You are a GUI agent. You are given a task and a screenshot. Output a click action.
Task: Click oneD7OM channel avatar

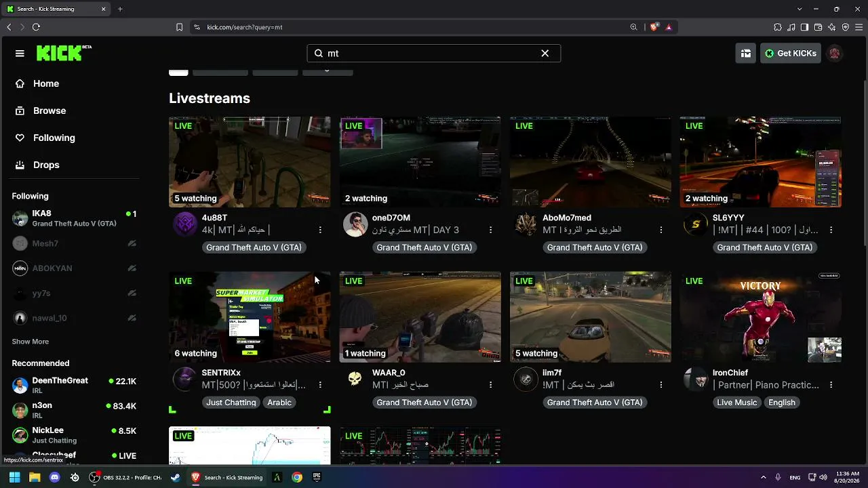coord(355,224)
